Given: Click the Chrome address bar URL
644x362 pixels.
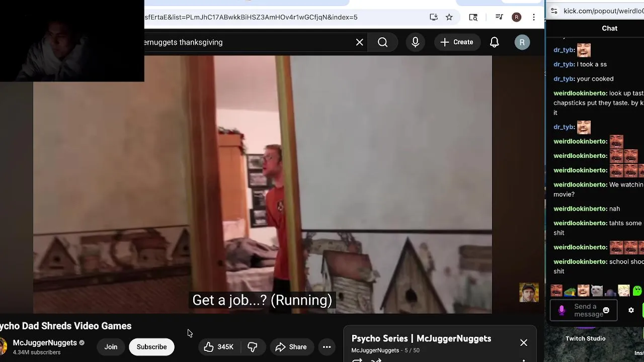Looking at the screenshot, I should pyautogui.click(x=251, y=17).
